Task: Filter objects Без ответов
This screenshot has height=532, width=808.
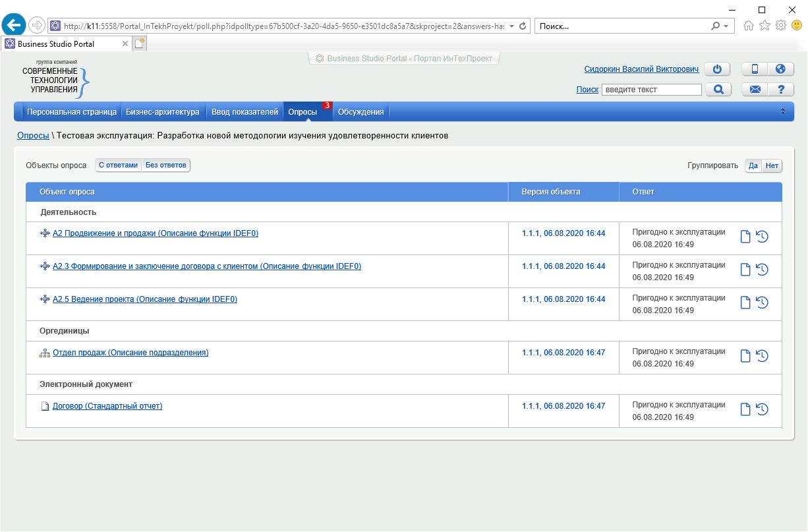Action: click(x=166, y=165)
